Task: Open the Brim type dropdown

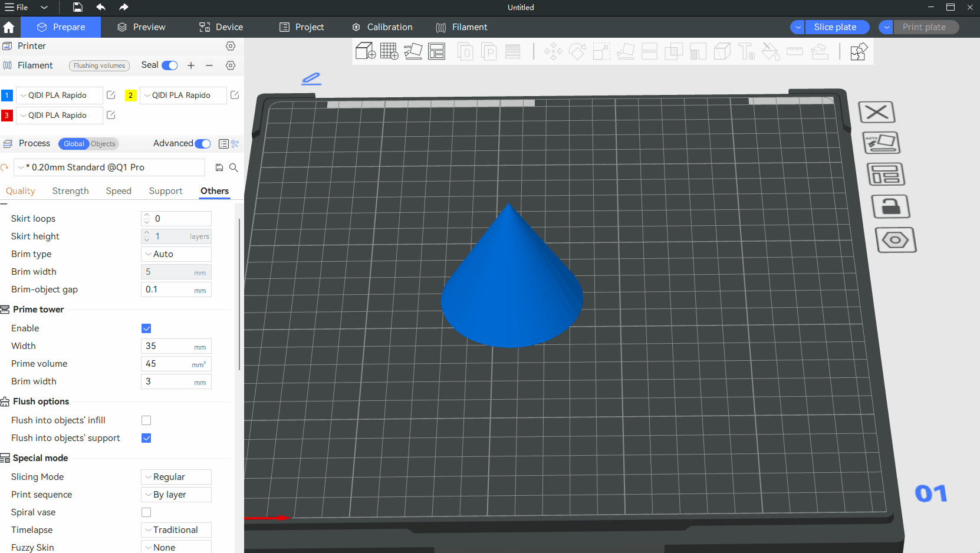Action: (x=176, y=254)
